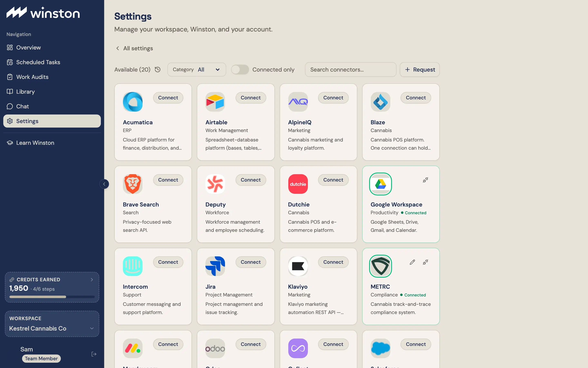Connect the Brave Search integration
The height and width of the screenshot is (368, 588).
pos(168,180)
